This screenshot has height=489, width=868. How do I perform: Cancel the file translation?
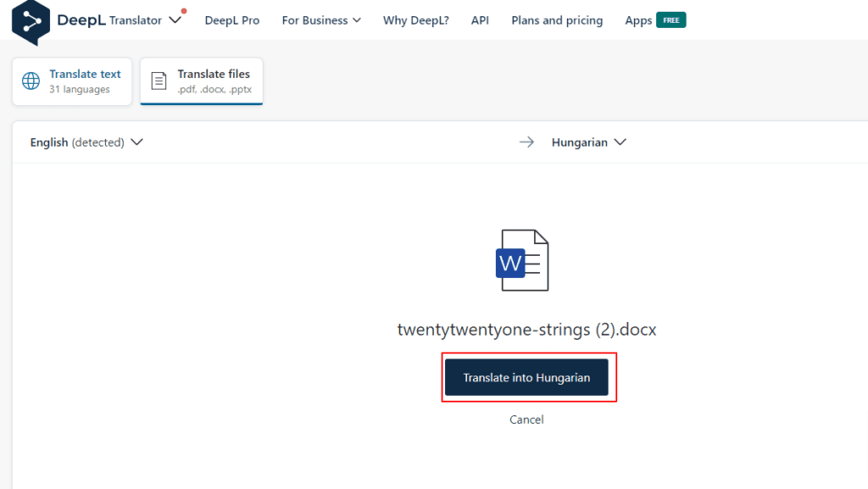[526, 420]
